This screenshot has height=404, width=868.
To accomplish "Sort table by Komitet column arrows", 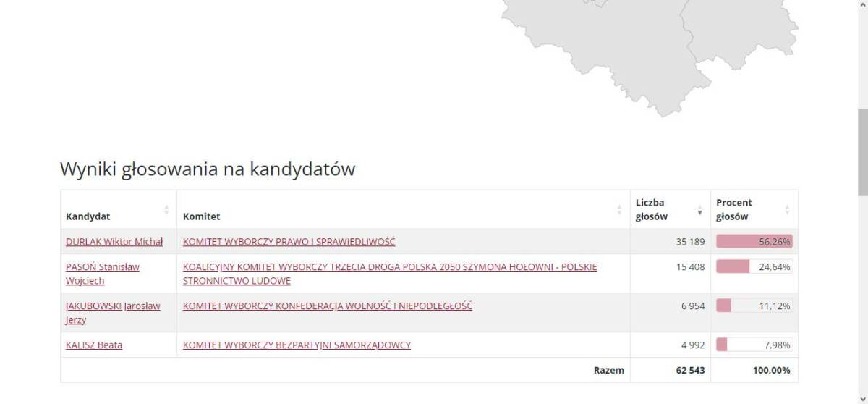I will pyautogui.click(x=619, y=209).
